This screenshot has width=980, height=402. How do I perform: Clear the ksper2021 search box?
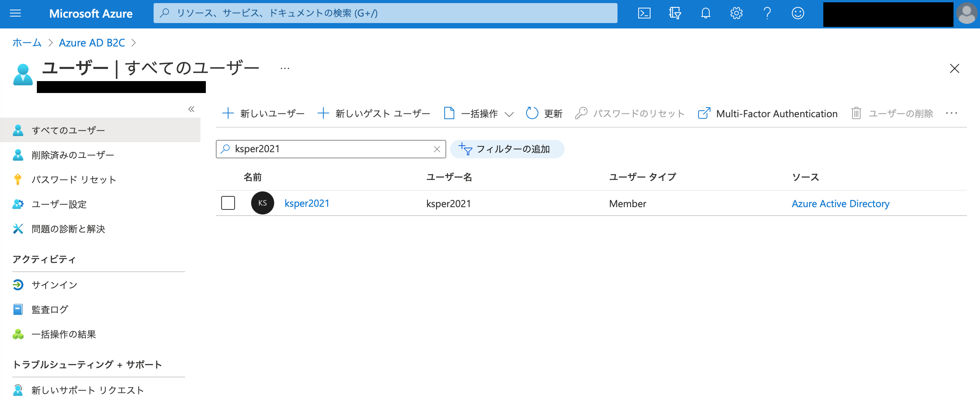(437, 149)
